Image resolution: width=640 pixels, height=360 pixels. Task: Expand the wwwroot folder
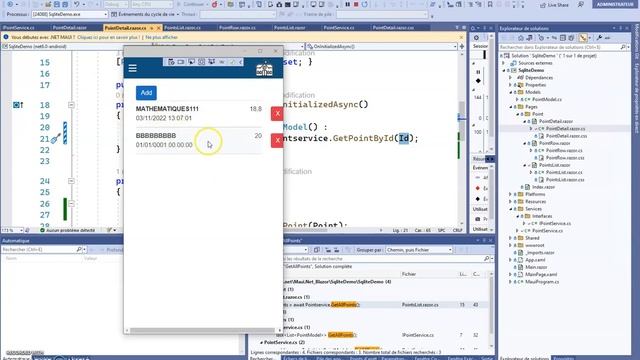(510, 245)
